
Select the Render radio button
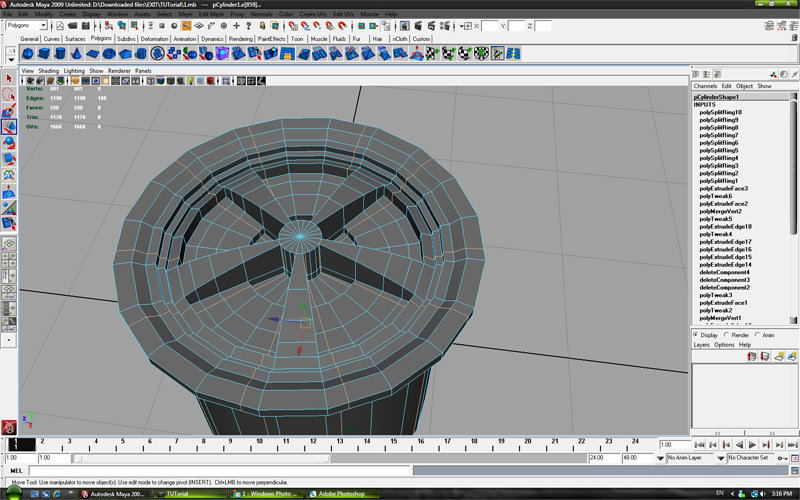pos(727,335)
